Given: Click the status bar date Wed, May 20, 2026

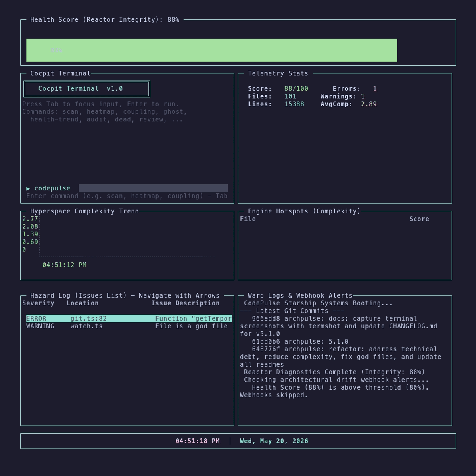Looking at the screenshot, I should [274, 441].
